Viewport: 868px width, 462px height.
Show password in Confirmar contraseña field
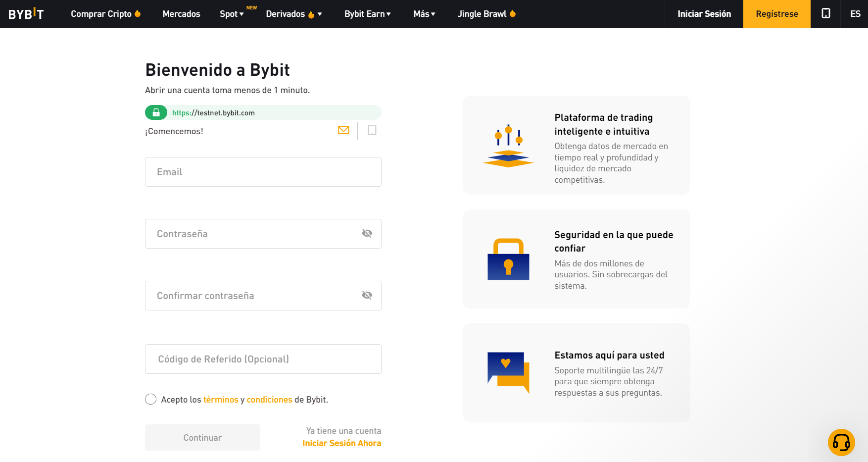367,295
